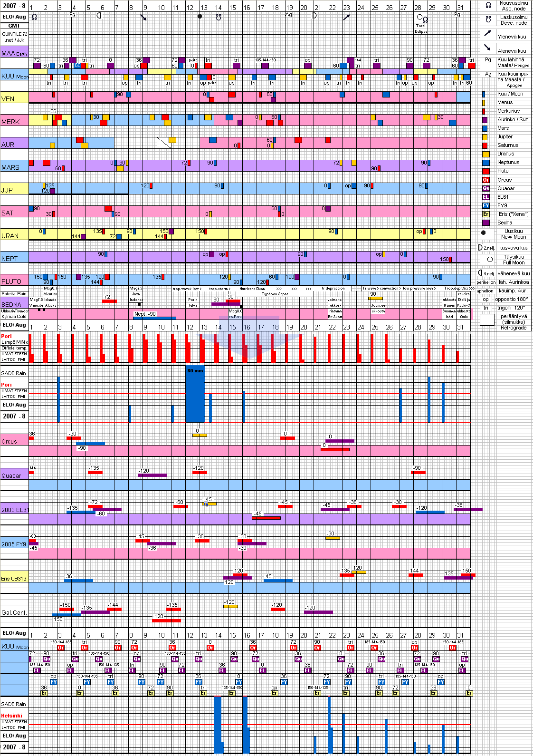The width and height of the screenshot is (533, 756).
Task: Select the Ylenevä kuu rising arrow in legend
Action: coord(487,33)
